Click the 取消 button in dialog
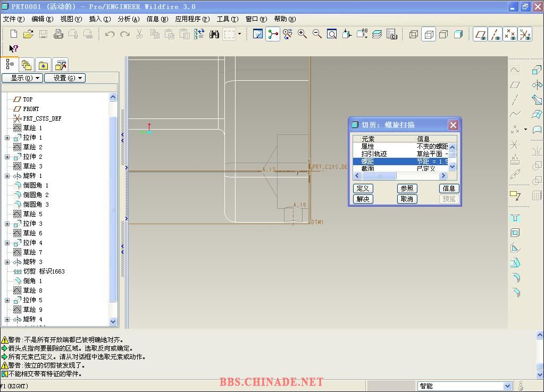The image size is (544, 392). [407, 199]
